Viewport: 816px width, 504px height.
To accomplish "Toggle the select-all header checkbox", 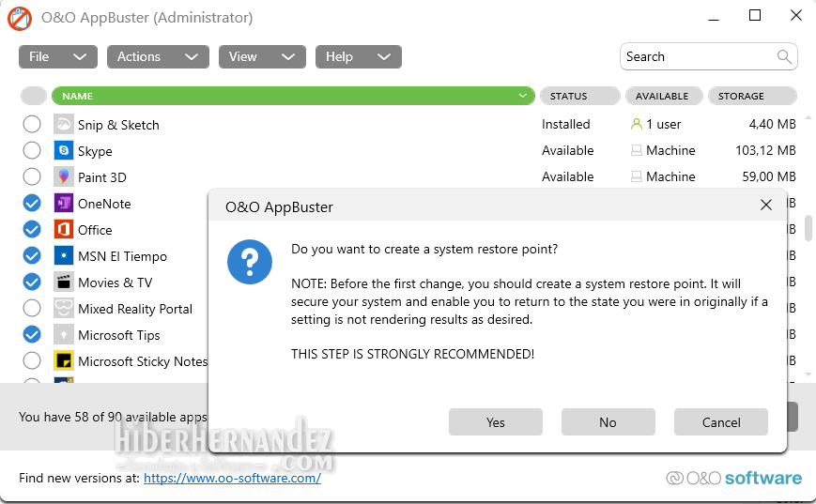I will (x=33, y=96).
